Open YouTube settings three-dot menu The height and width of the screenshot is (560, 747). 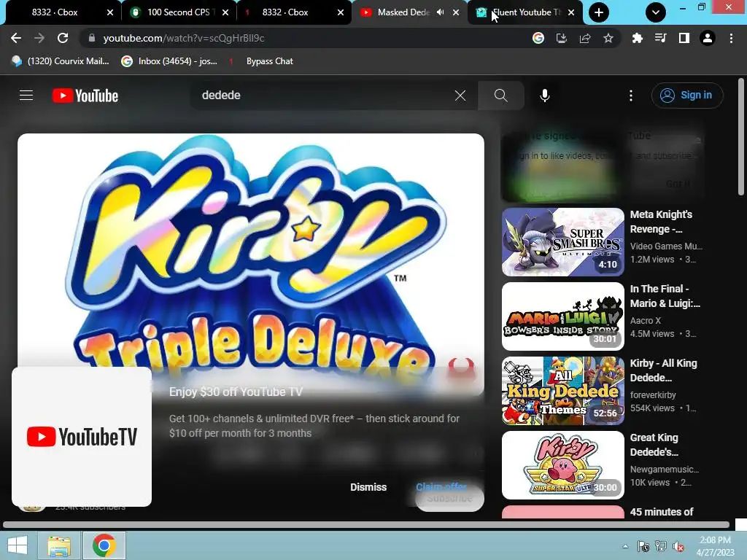(631, 96)
